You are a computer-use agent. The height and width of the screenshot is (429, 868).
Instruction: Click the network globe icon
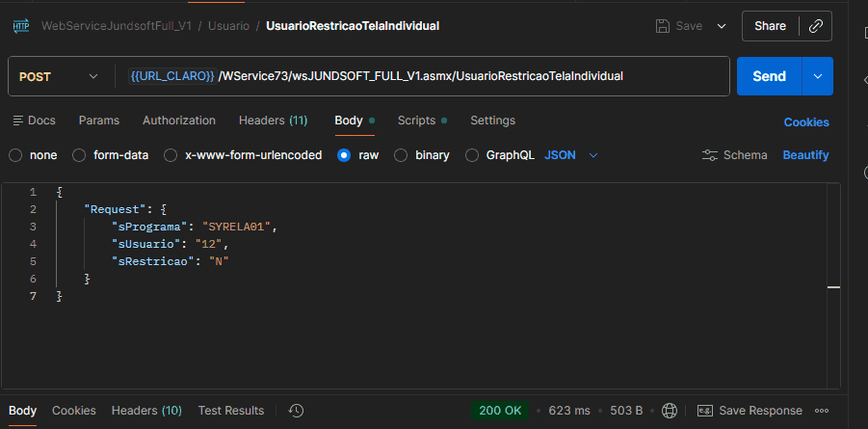(x=671, y=411)
